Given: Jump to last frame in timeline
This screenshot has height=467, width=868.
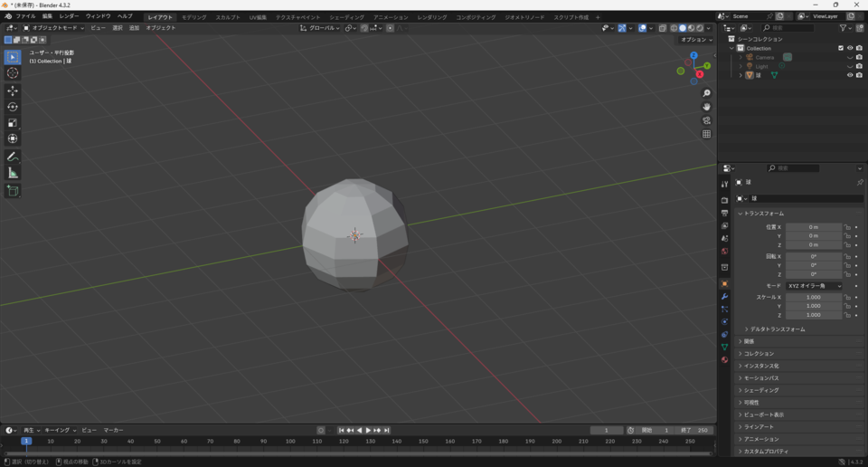Looking at the screenshot, I should coord(387,431).
